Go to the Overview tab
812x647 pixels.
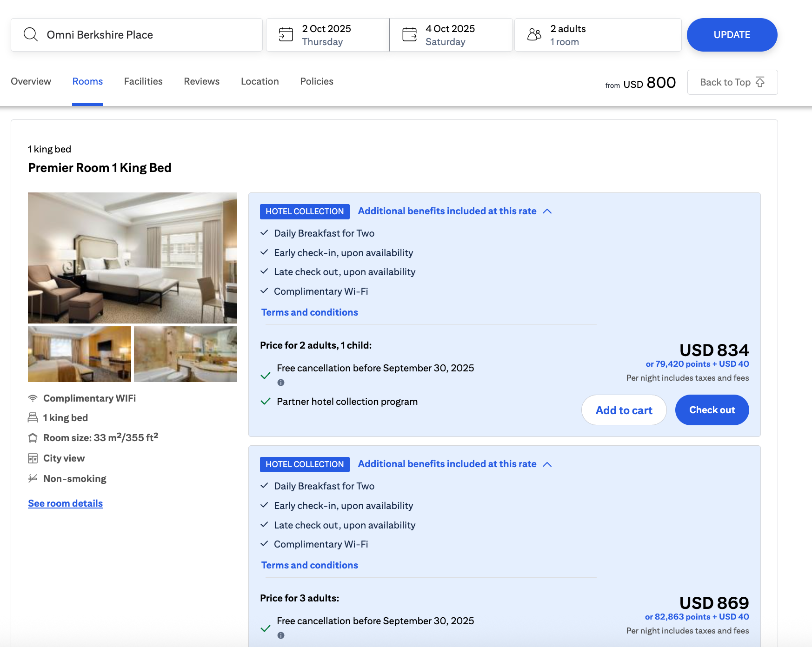click(x=31, y=81)
